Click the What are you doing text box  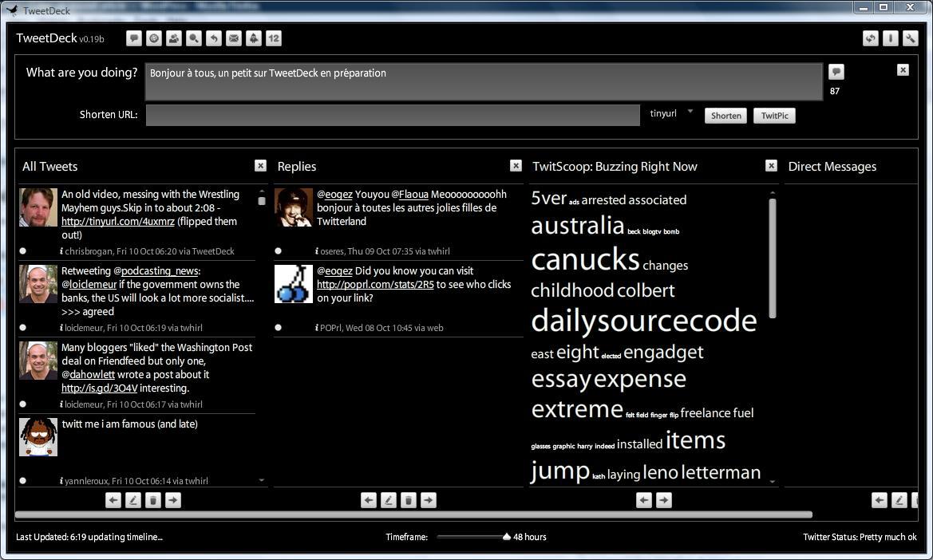pyautogui.click(x=484, y=81)
